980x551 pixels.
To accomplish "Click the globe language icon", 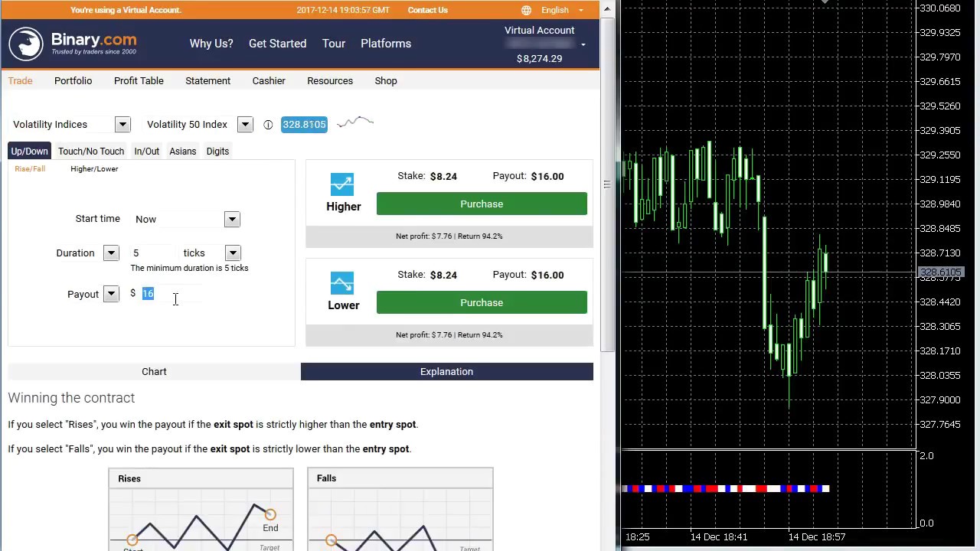I will click(526, 10).
